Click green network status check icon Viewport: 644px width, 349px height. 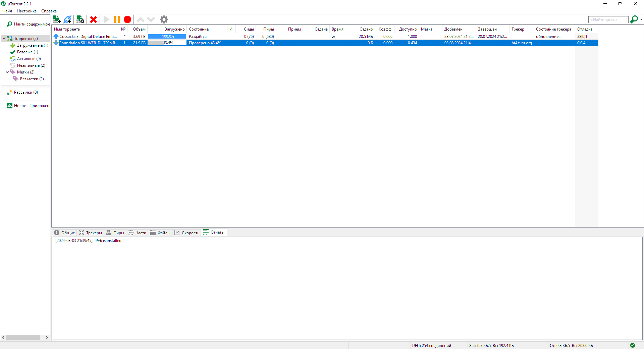[633, 345]
